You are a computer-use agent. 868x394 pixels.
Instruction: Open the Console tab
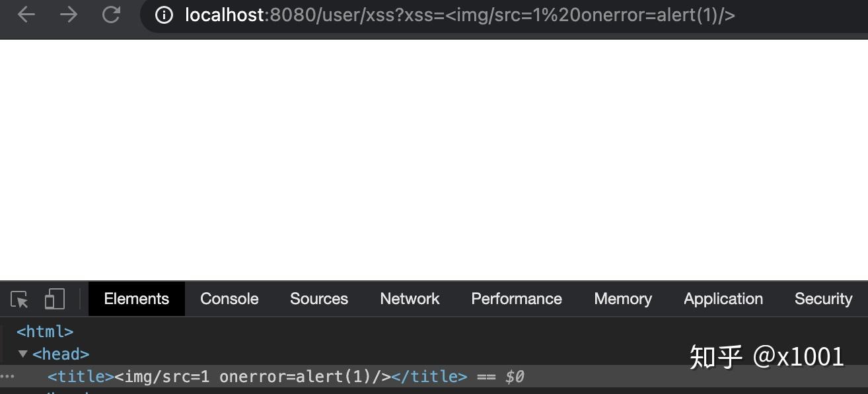pos(229,299)
